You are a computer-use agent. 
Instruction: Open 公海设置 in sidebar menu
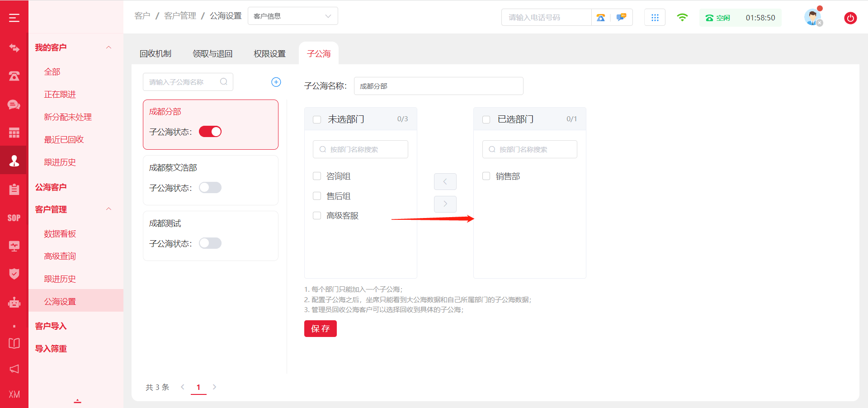click(x=76, y=301)
